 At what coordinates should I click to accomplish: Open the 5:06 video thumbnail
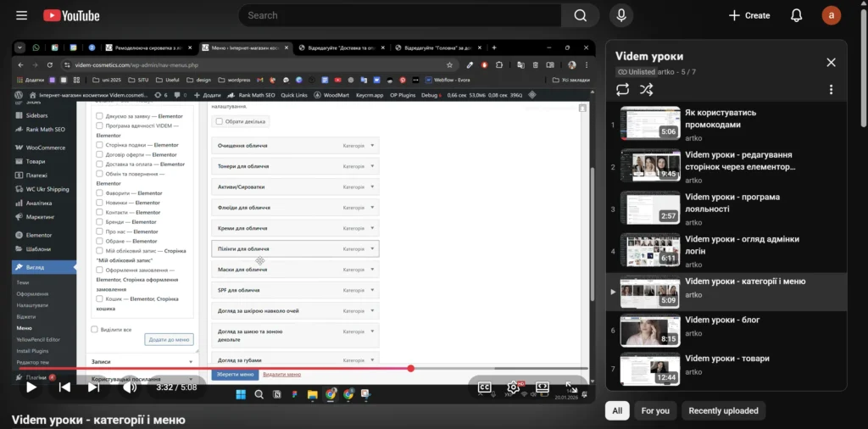pyautogui.click(x=650, y=123)
